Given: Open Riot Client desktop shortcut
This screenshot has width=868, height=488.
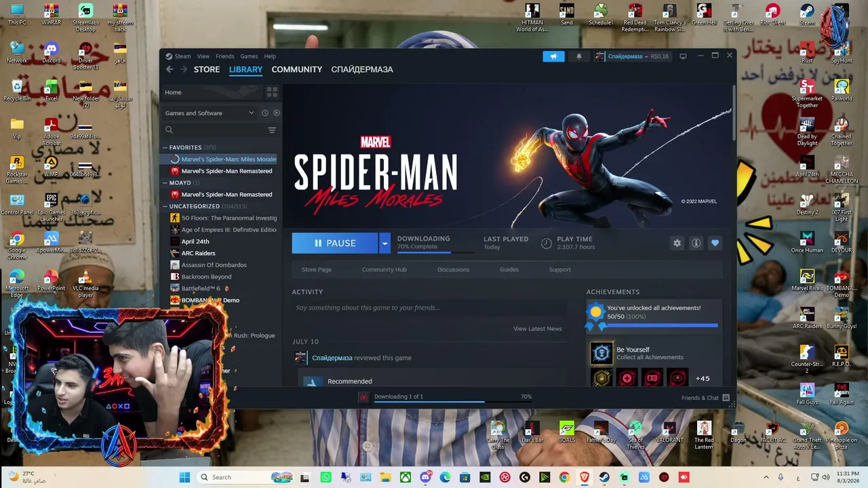Looking at the screenshot, I should click(772, 14).
